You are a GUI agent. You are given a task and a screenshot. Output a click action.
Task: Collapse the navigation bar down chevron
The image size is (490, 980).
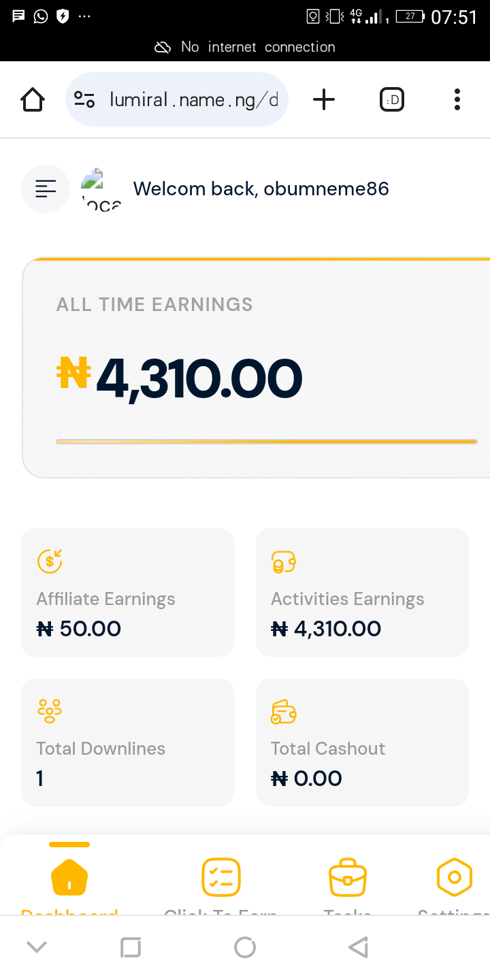pyautogui.click(x=36, y=947)
